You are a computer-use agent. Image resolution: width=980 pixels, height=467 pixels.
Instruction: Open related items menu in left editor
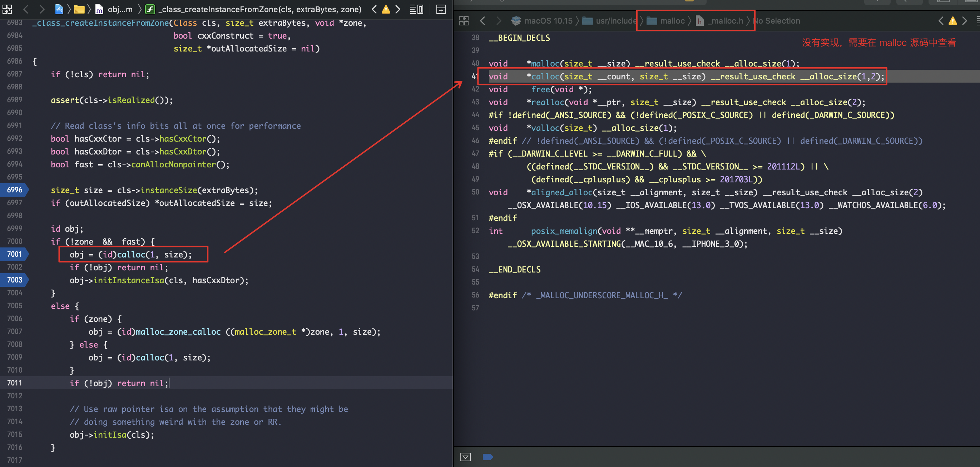pos(7,9)
